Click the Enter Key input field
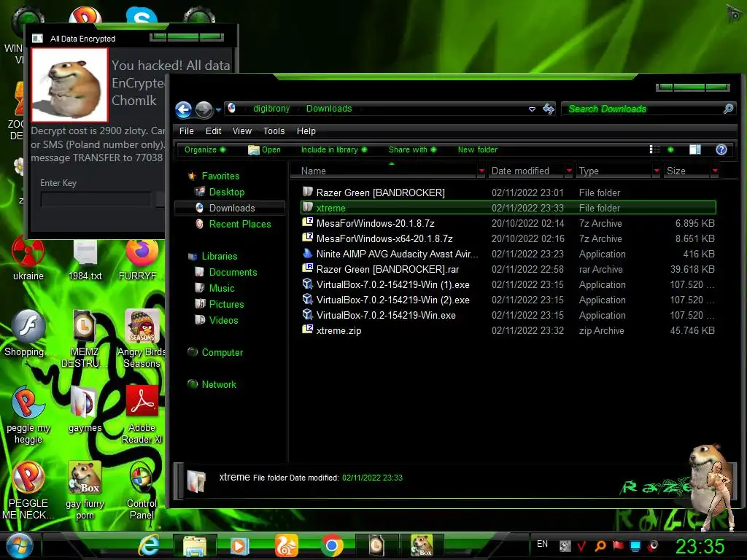This screenshot has height=560, width=747. (x=96, y=199)
